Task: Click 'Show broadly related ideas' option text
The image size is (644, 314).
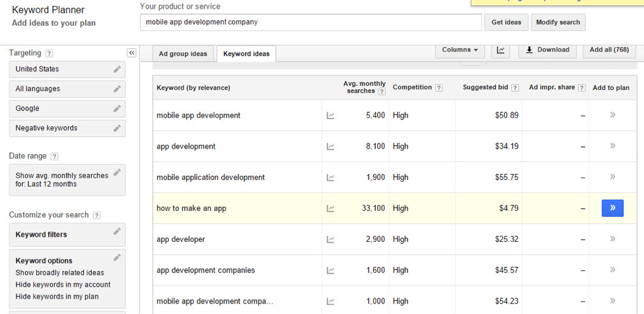Action: (x=60, y=273)
